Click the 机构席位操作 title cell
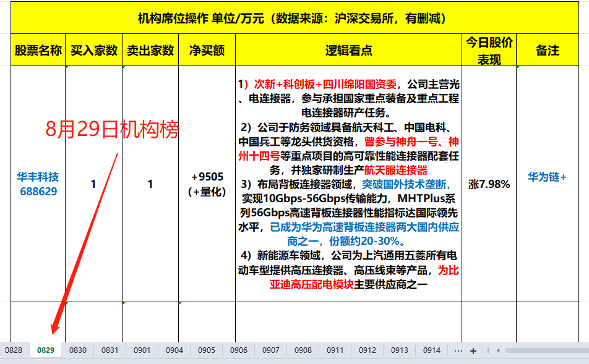This screenshot has height=364, width=589. point(295,18)
